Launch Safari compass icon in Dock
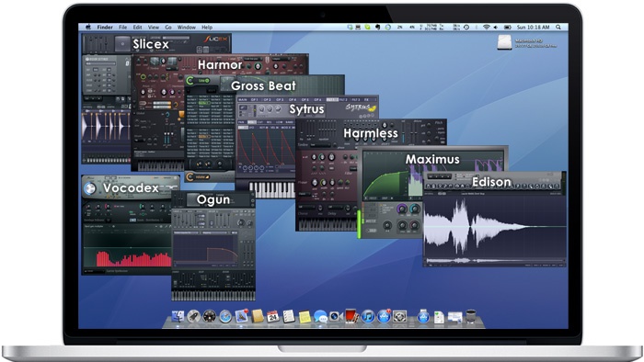This screenshot has width=644, height=362. pyautogui.click(x=225, y=316)
